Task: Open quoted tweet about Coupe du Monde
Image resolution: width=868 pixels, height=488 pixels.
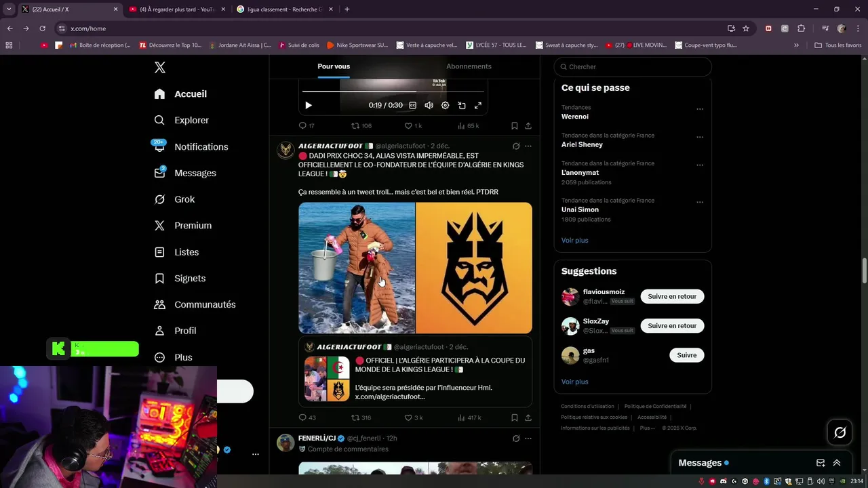Action: (415, 371)
